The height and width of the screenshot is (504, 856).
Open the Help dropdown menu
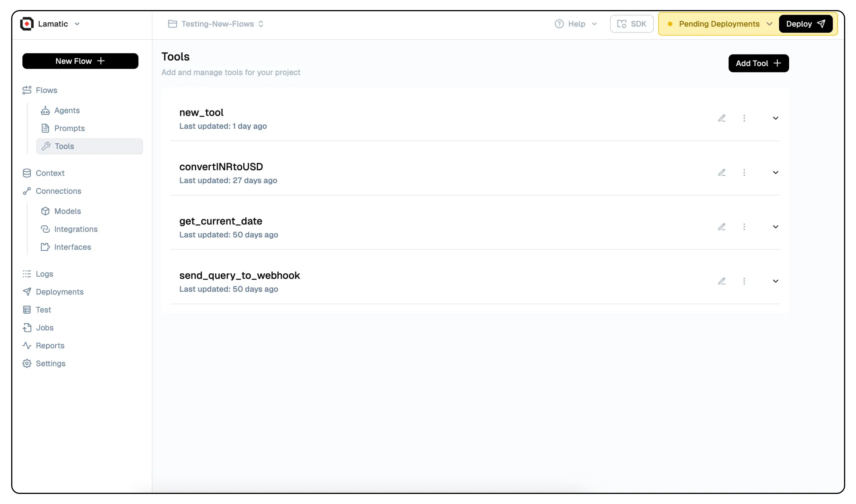click(x=576, y=24)
